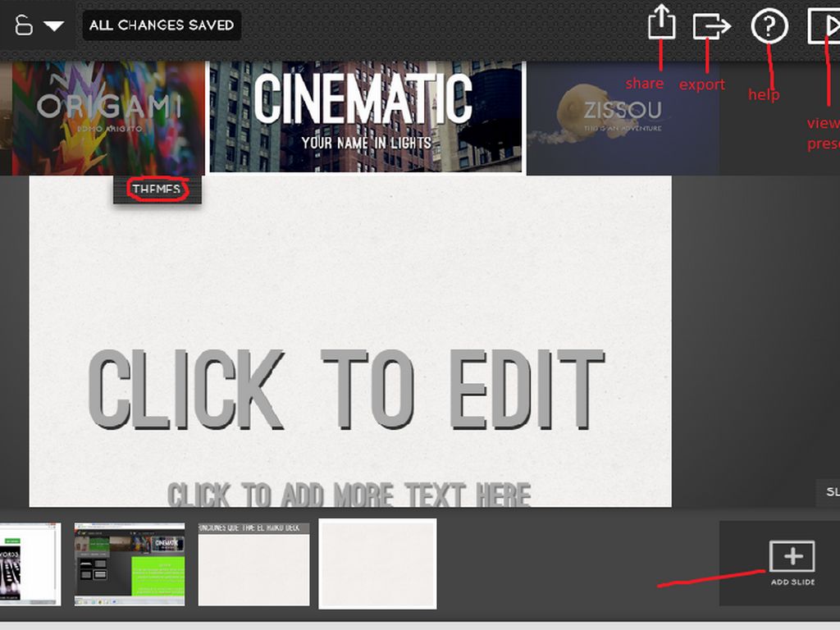
Task: Select the blank highlighted slide thumbnail
Action: tap(377, 564)
